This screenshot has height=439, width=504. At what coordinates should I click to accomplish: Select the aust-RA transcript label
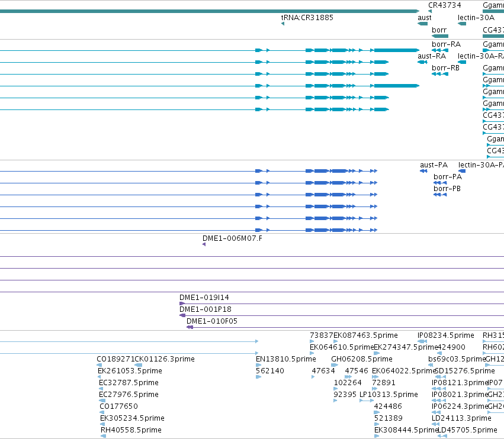click(432, 56)
